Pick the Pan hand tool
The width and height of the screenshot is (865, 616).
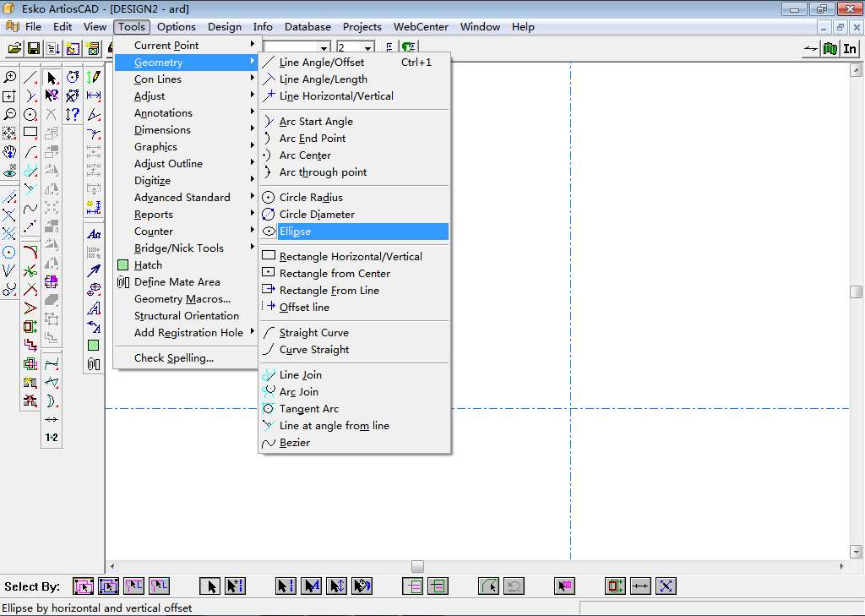9,152
